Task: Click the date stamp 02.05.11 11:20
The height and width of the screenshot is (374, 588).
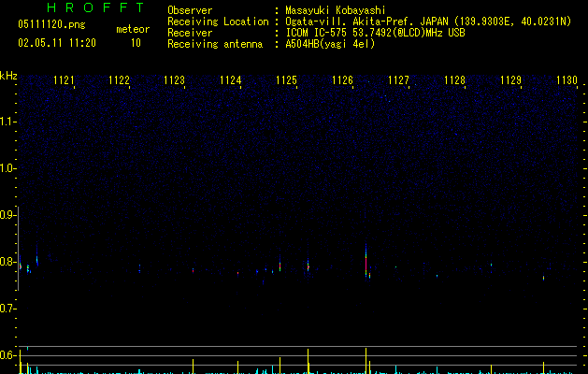Action: click(57, 43)
